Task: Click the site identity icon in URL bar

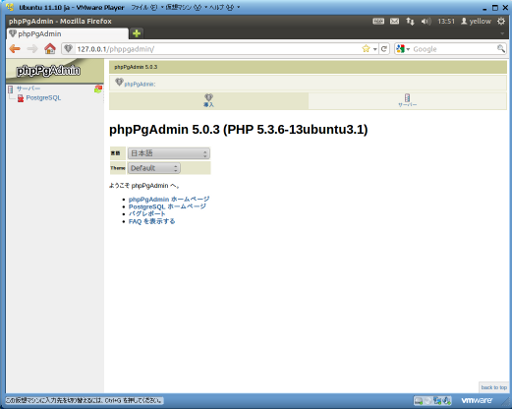Action: [68, 49]
